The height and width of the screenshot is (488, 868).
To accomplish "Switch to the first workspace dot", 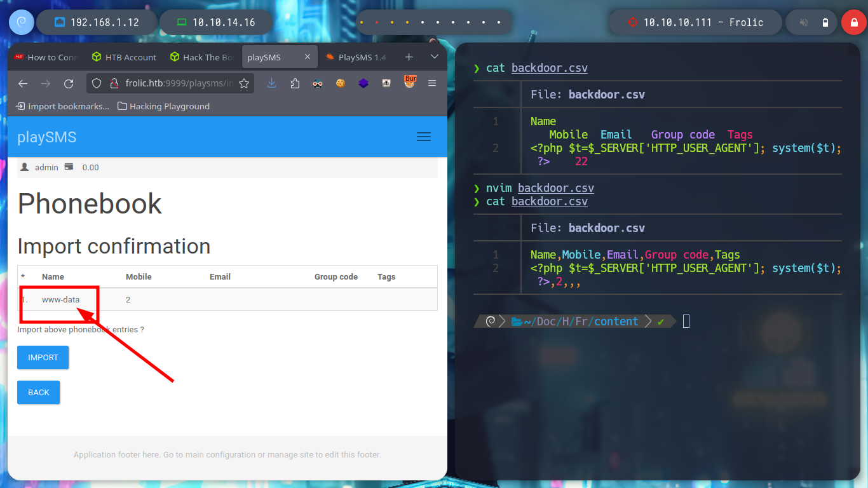I will pos(362,23).
